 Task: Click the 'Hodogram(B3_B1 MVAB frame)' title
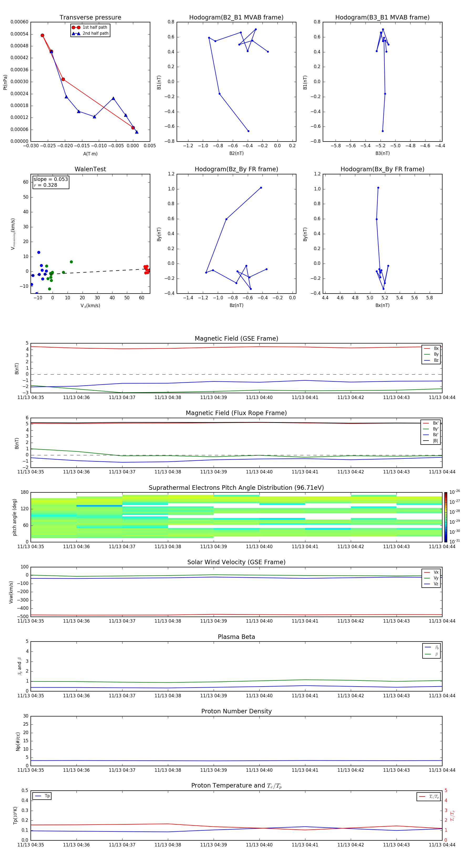click(382, 18)
